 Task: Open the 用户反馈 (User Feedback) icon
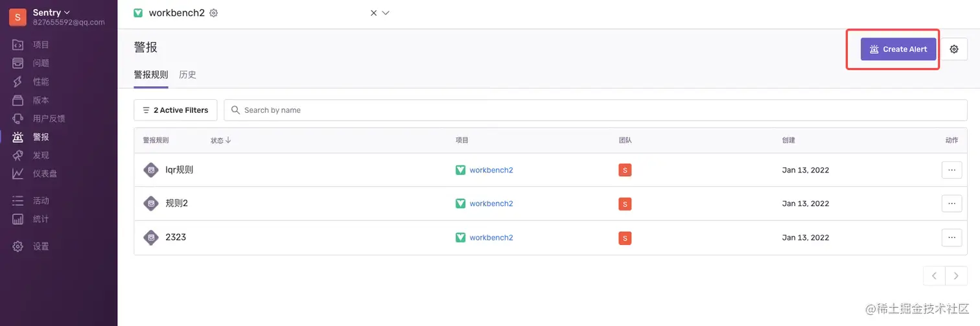[18, 119]
